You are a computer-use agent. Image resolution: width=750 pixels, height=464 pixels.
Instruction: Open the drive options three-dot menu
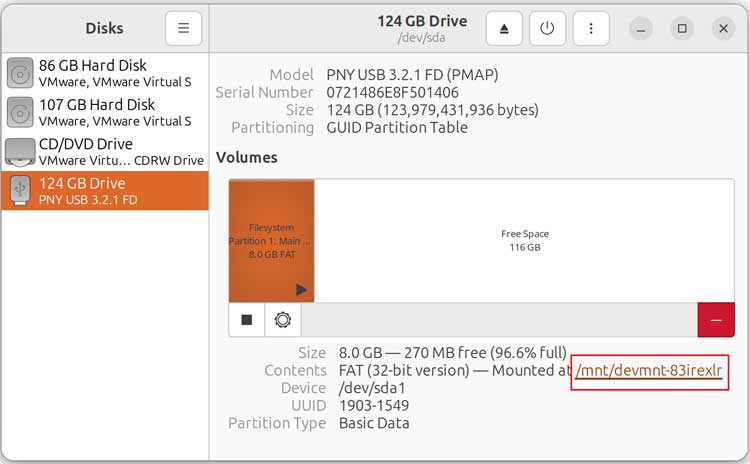(x=591, y=29)
